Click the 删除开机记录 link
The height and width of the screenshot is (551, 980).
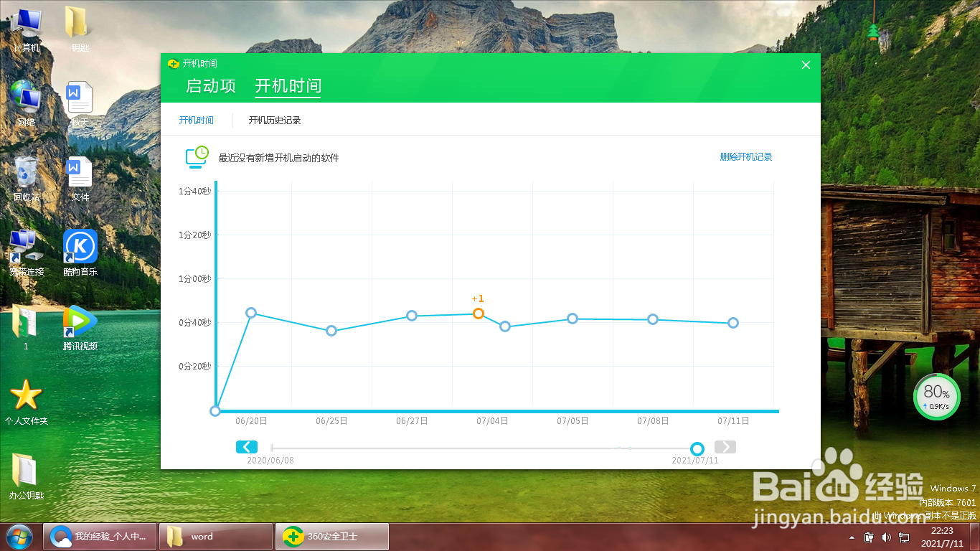pyautogui.click(x=746, y=156)
